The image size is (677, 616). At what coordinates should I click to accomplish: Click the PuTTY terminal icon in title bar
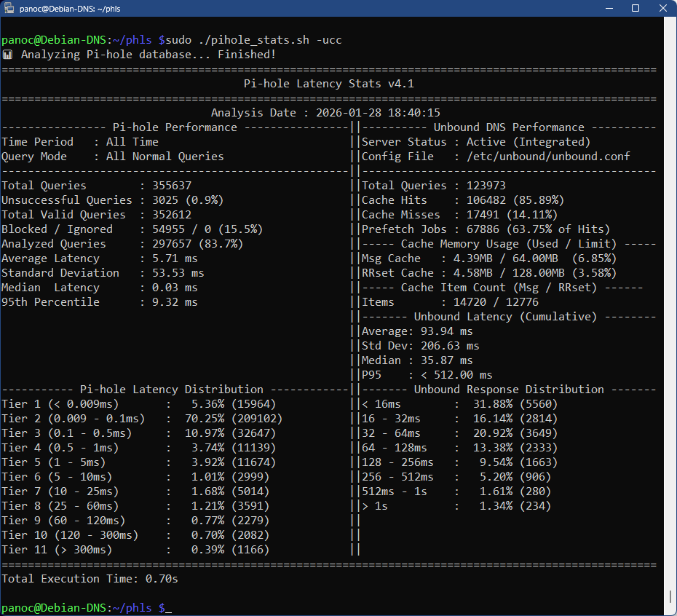[9, 8]
